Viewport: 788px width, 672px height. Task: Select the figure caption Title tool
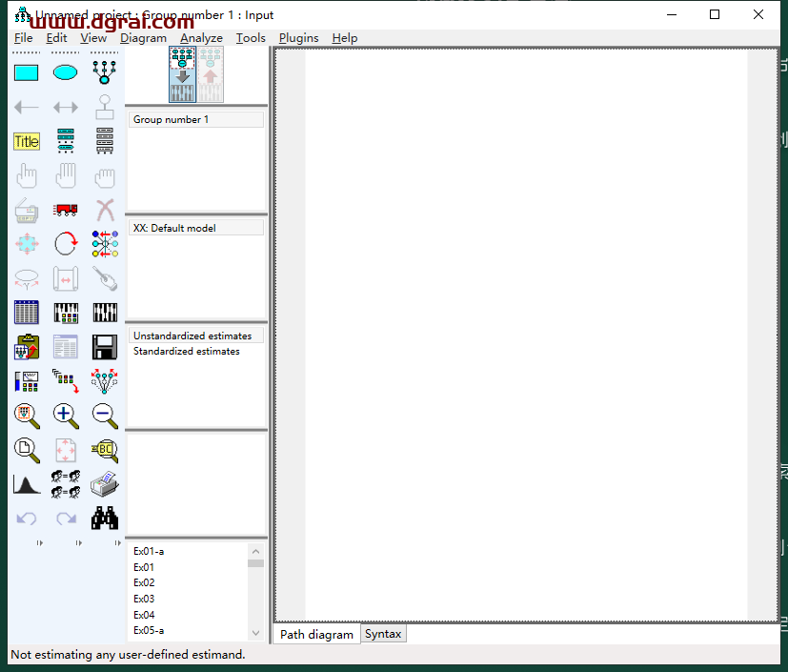point(26,141)
